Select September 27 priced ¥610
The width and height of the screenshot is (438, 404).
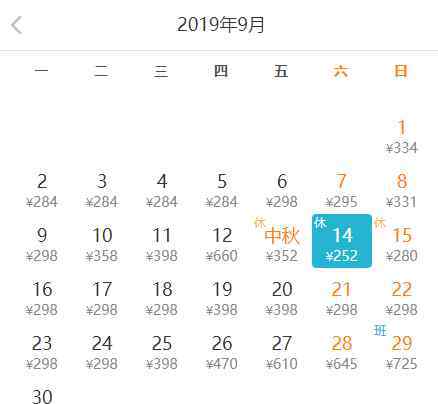click(282, 353)
